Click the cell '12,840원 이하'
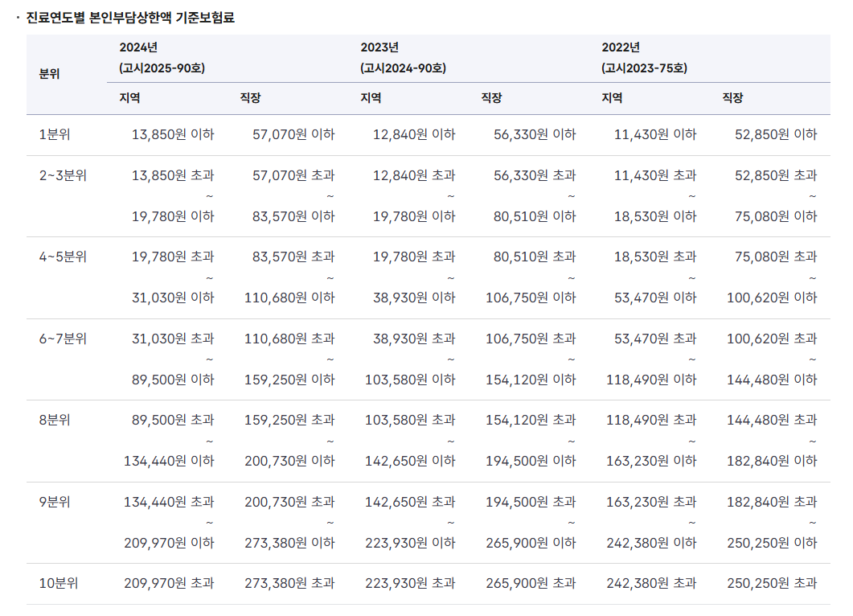 pos(414,134)
